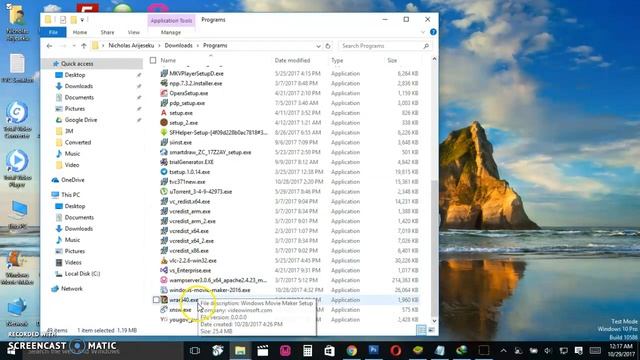
Task: Sort by Date modified column
Action: pos(292,60)
